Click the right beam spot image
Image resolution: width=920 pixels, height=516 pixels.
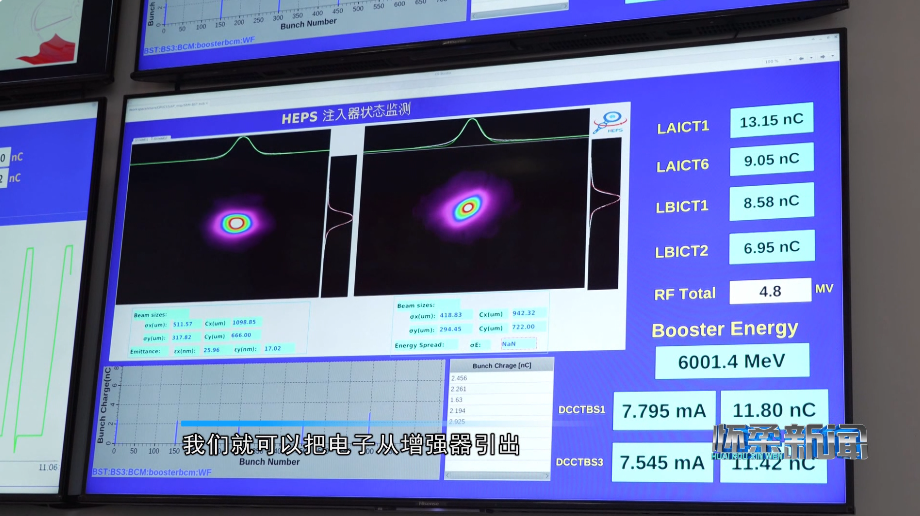point(467,209)
